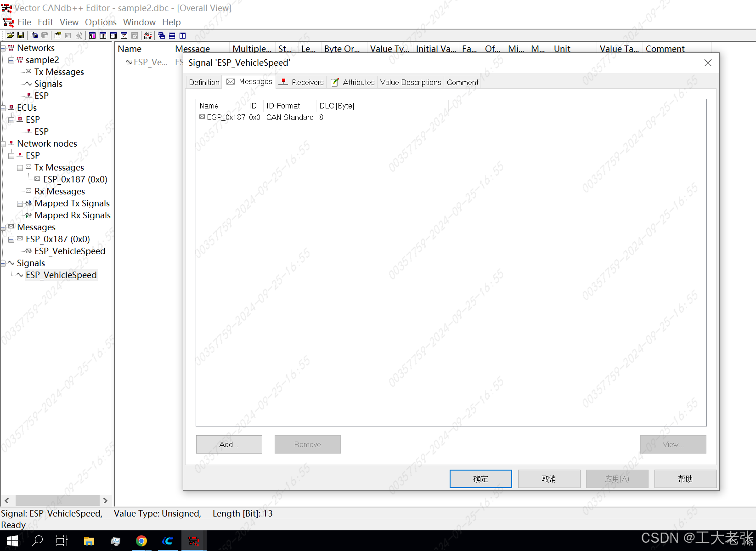The image size is (756, 551).
Task: Cascade windows using toolbar icon
Action: (x=161, y=35)
